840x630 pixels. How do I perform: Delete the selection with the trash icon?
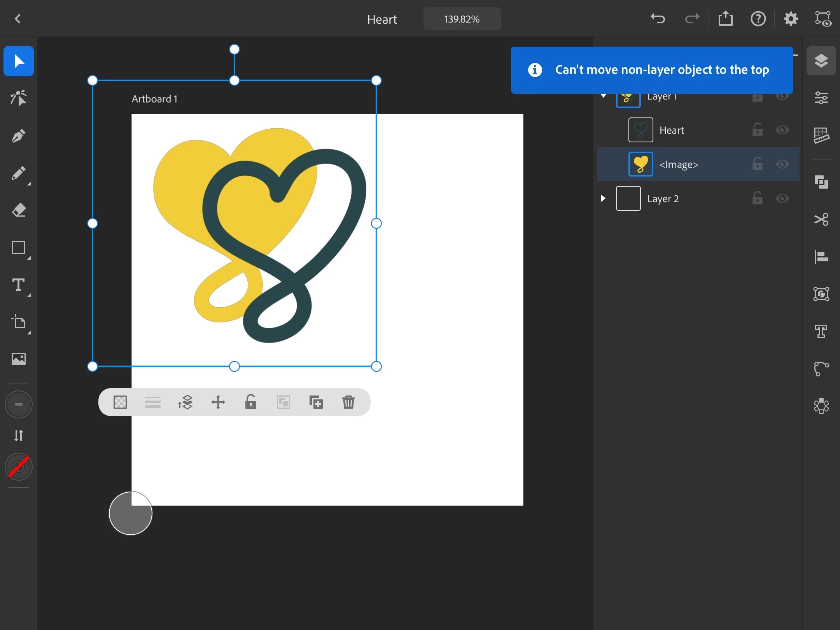(x=348, y=402)
